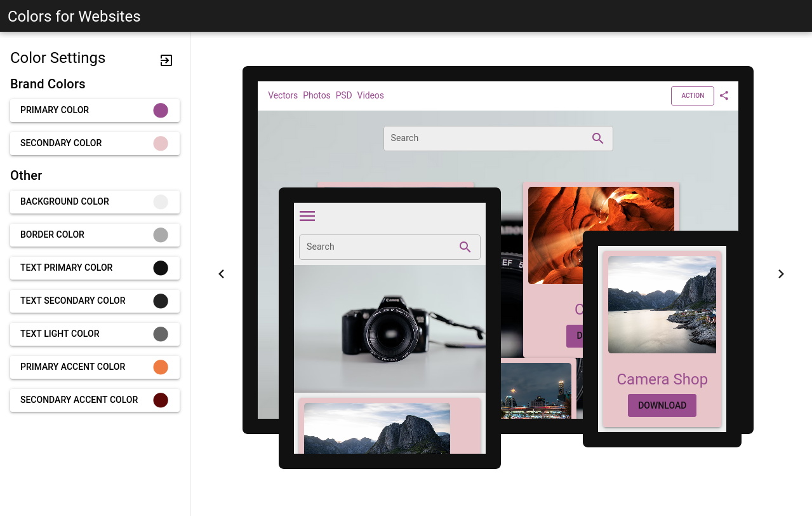Image resolution: width=812 pixels, height=516 pixels.
Task: Edit the Secondary Color swatch
Action: [x=160, y=143]
